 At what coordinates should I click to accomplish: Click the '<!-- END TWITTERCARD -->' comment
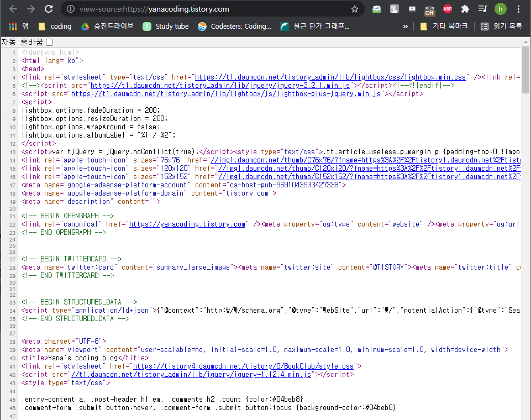pyautogui.click(x=68, y=275)
